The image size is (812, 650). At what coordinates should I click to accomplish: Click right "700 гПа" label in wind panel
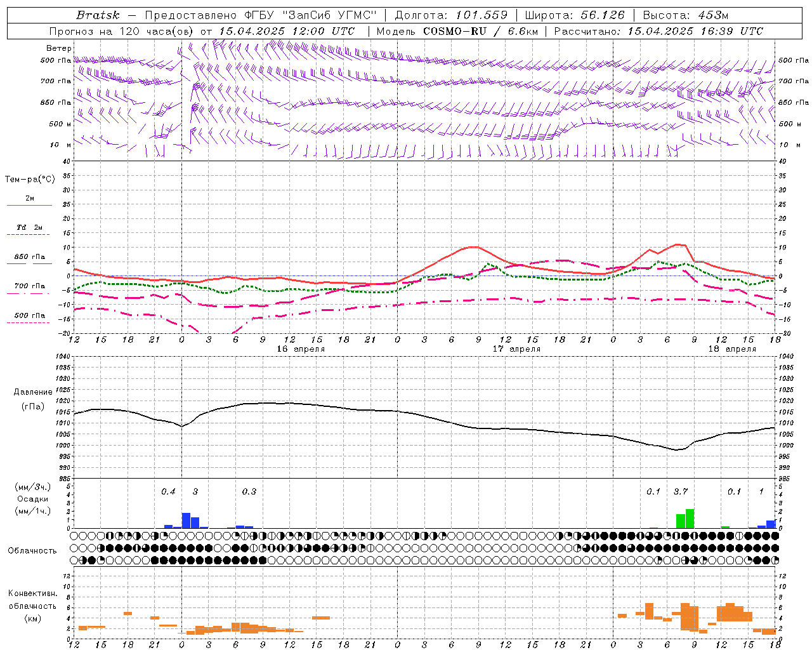coord(794,81)
